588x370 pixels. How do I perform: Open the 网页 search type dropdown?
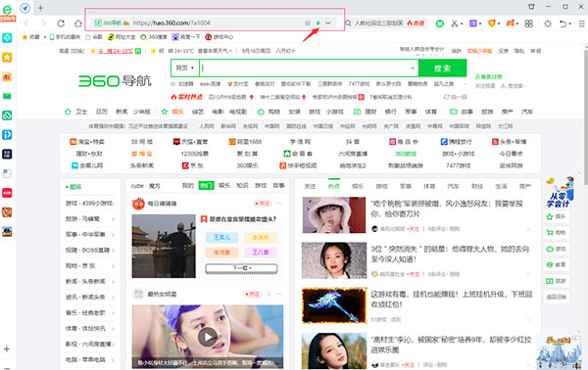185,69
